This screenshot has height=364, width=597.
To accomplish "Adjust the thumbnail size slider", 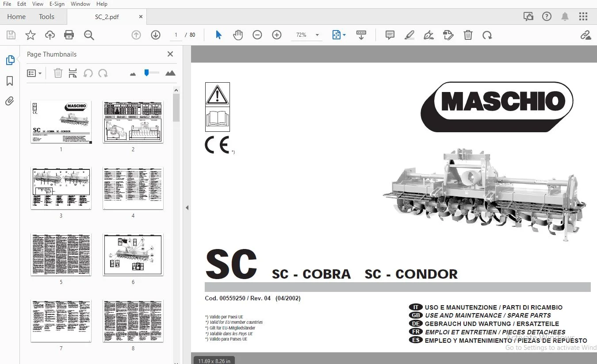I will point(147,73).
